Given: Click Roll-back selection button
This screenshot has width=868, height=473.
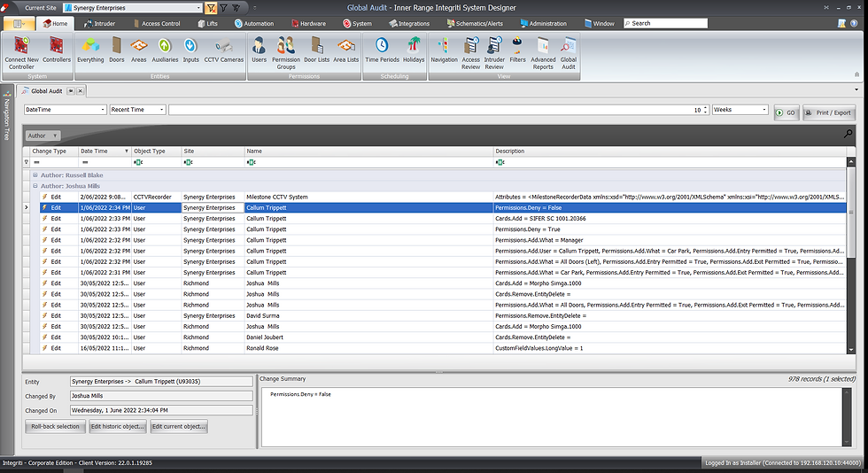Looking at the screenshot, I should click(x=55, y=426).
